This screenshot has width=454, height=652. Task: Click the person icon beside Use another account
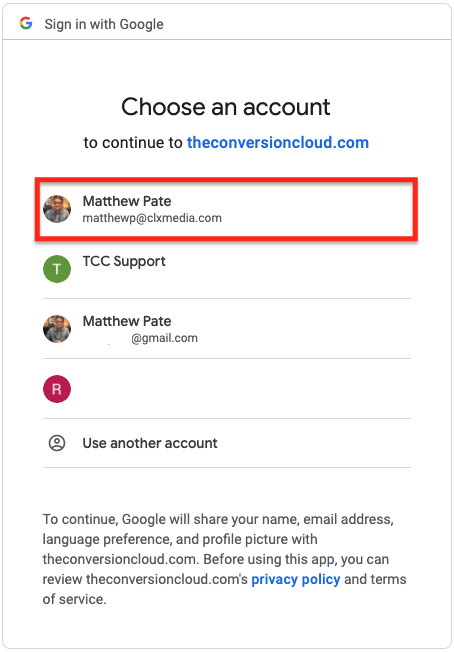[x=57, y=443]
